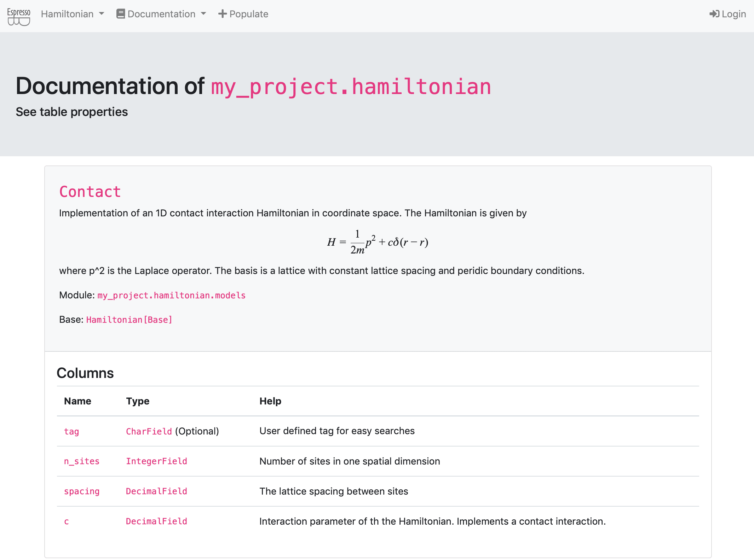Click the tag column name link
Screen dimensions: 754x560
(71, 432)
